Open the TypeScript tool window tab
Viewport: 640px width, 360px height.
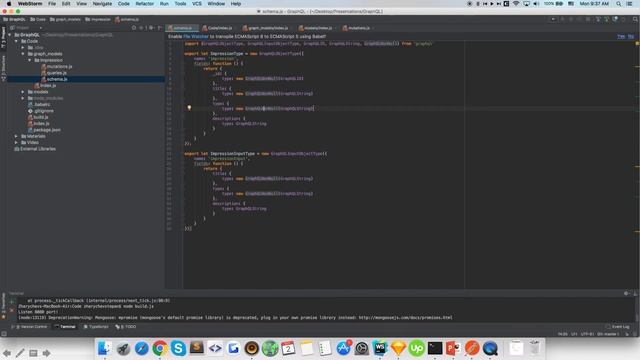96,327
